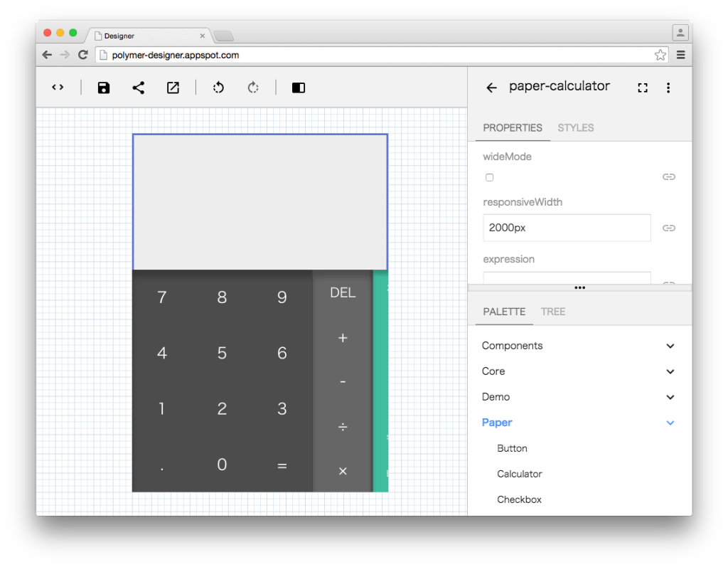Switch to the STYLES tab
728x567 pixels.
(x=575, y=128)
